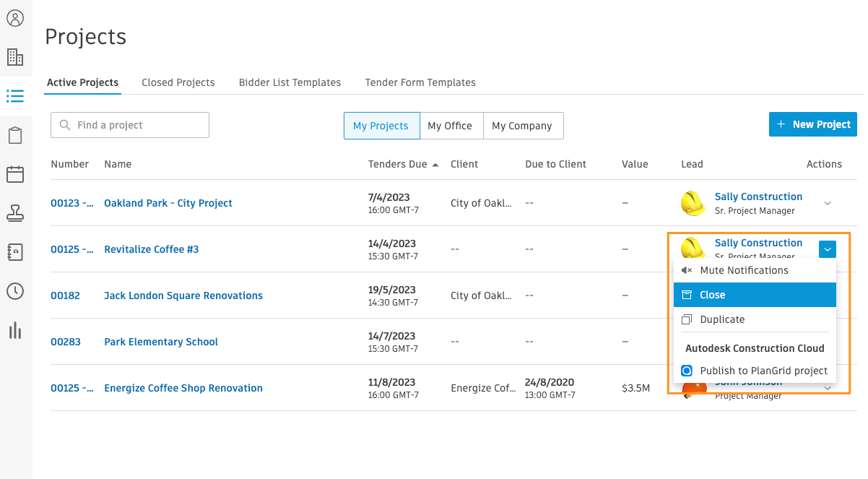Open the Revitalize Coffee #3 project link
The height and width of the screenshot is (479, 868).
(x=152, y=249)
